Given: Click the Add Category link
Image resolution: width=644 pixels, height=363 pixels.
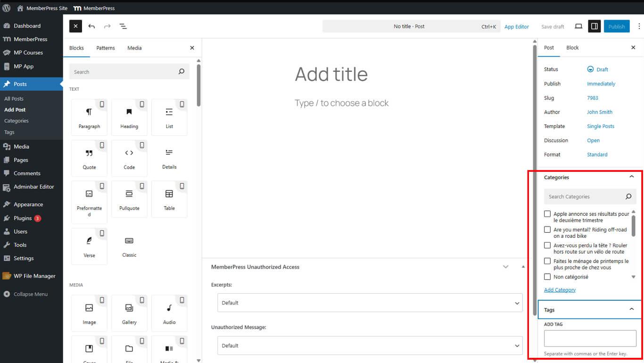Looking at the screenshot, I should point(560,290).
